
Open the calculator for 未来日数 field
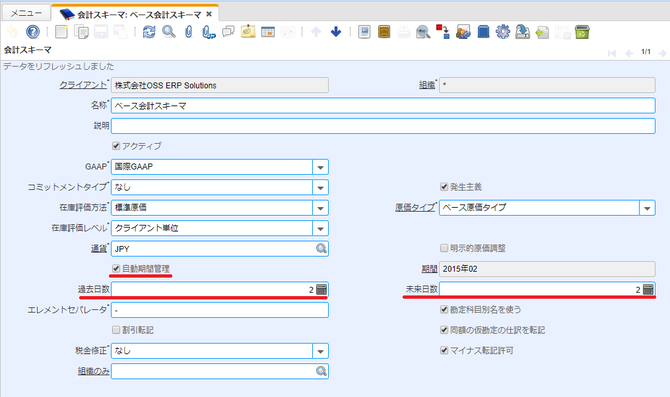pyautogui.click(x=648, y=289)
